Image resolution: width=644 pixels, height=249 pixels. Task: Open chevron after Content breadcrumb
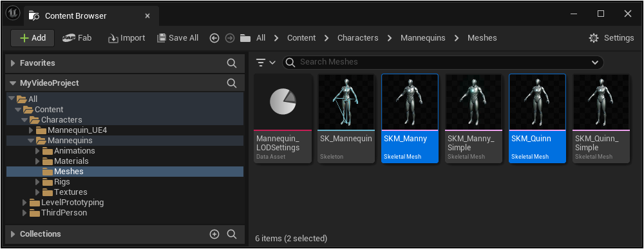point(327,38)
